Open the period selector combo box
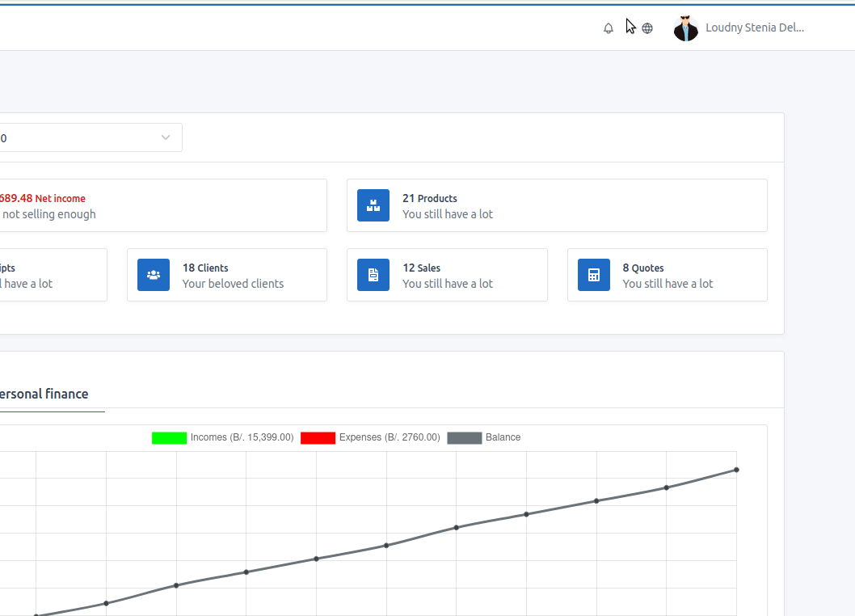 point(81,137)
